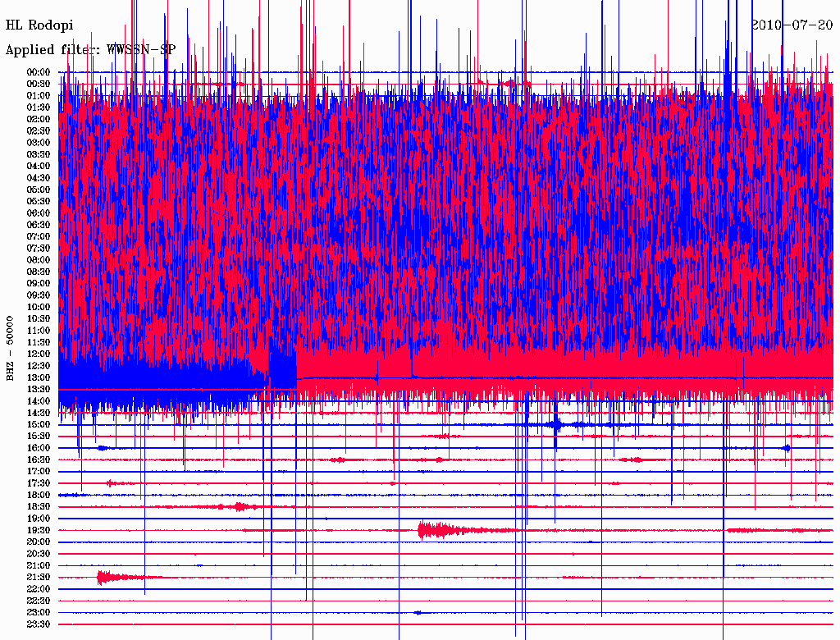Image resolution: width=840 pixels, height=640 pixels.
Task: Select the 23:30 time label
Action: (x=39, y=624)
